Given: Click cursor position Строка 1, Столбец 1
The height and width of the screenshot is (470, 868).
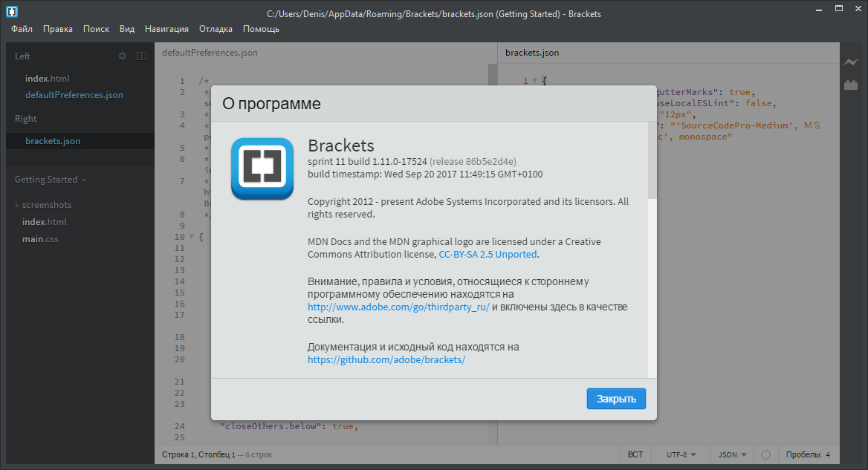Looking at the screenshot, I should point(198,454).
